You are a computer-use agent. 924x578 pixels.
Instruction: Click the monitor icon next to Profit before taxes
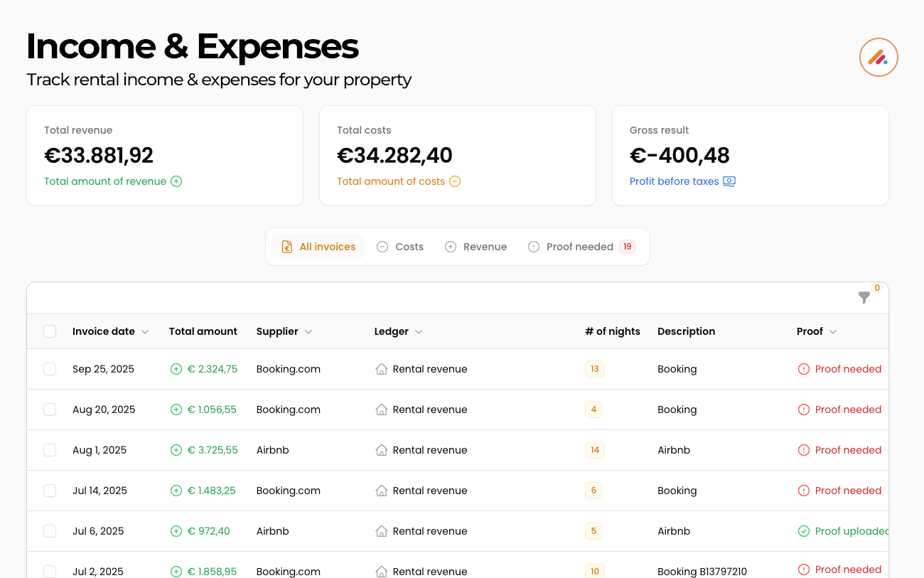click(729, 181)
